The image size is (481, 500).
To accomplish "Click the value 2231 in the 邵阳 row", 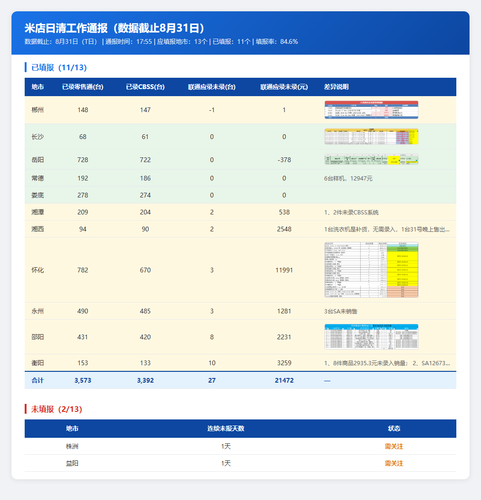I will (x=284, y=337).
